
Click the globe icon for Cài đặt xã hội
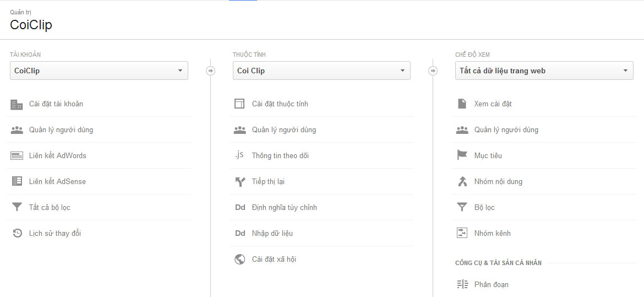(240, 259)
